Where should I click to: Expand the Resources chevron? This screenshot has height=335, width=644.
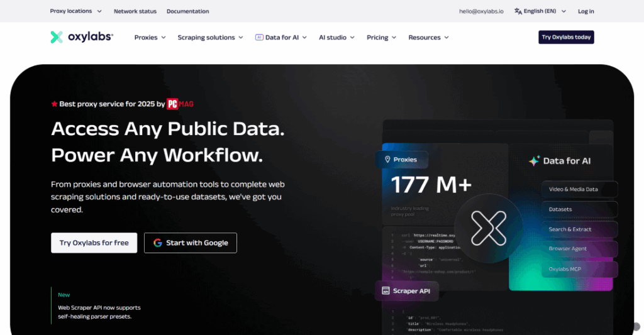coord(447,37)
